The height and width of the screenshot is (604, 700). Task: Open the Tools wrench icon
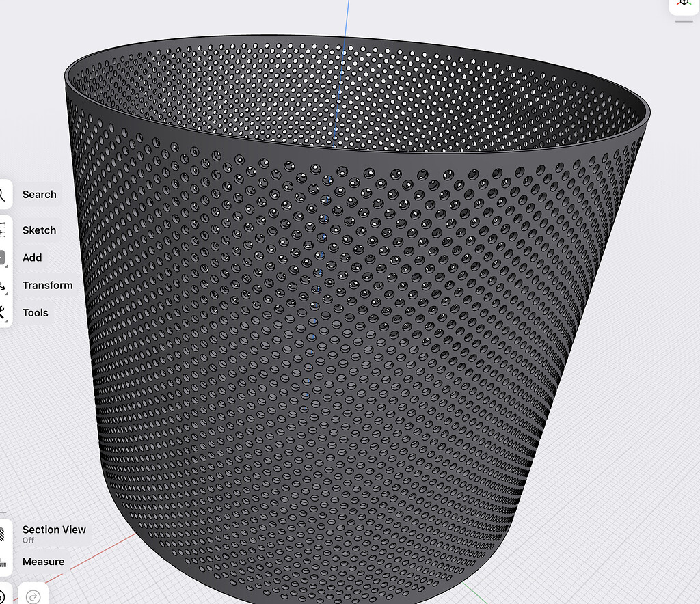(x=3, y=312)
